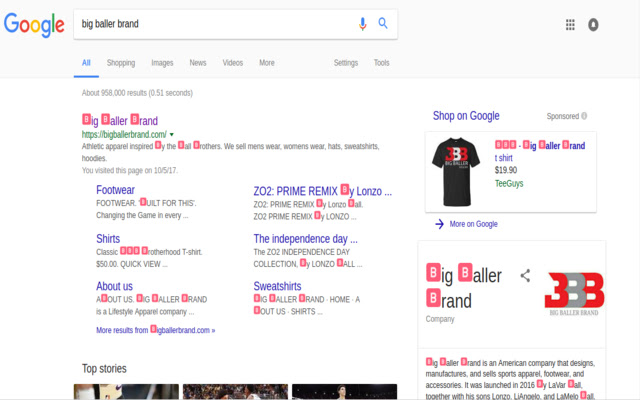The height and width of the screenshot is (400, 640).
Task: Open The independence day sitelink
Action: [305, 238]
